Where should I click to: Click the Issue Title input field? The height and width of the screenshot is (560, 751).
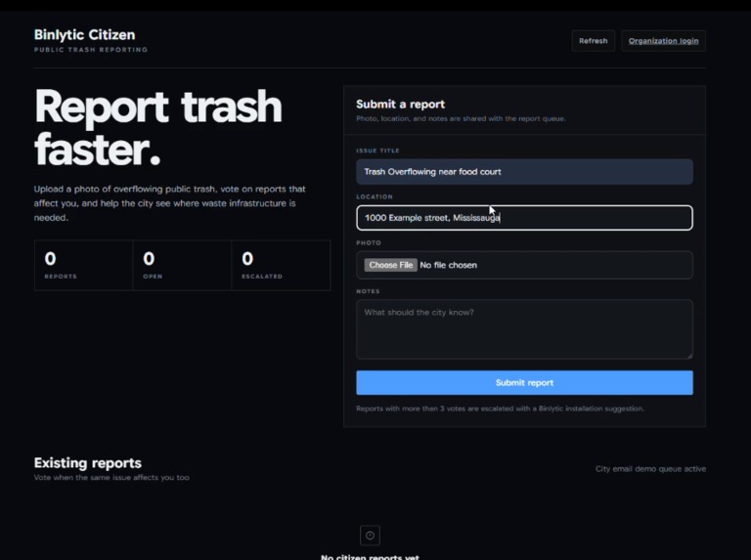click(524, 172)
